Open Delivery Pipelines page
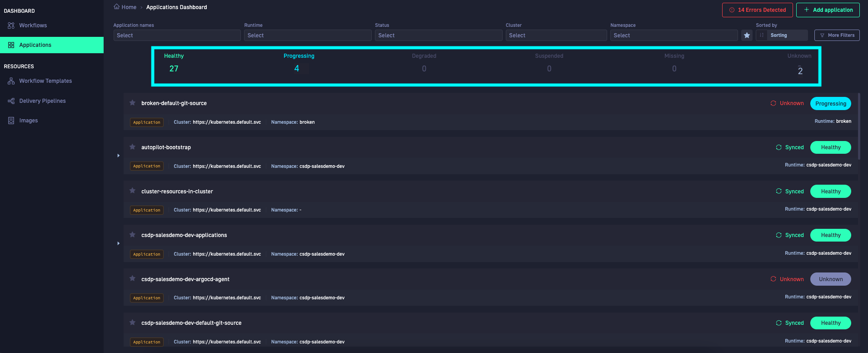This screenshot has height=353, width=868. (42, 101)
